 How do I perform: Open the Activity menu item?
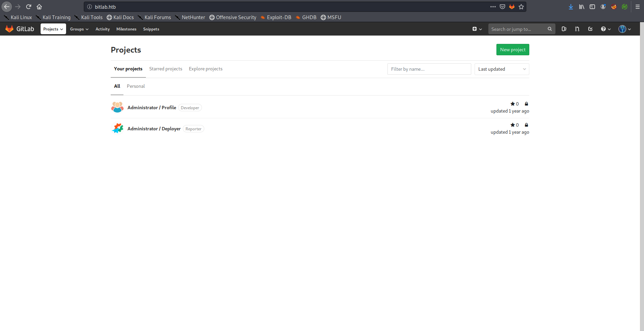[103, 29]
